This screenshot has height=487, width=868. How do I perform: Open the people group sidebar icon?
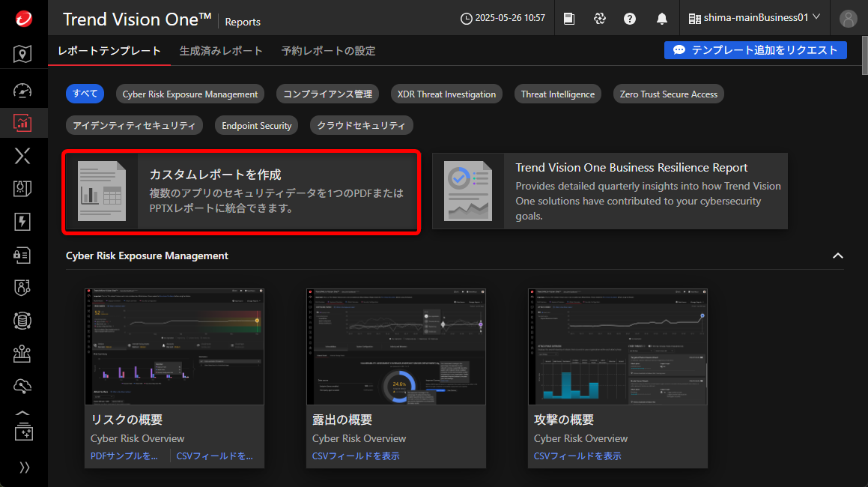tap(22, 354)
